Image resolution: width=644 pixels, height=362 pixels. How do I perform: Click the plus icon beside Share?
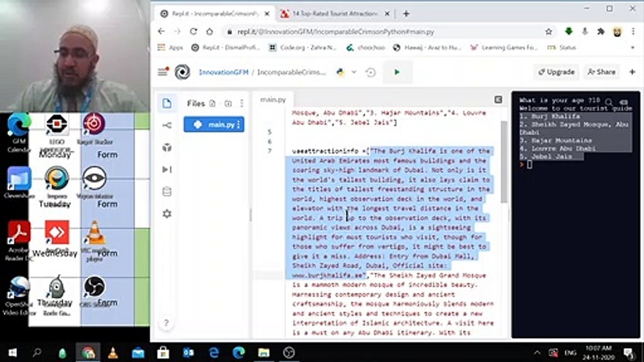pyautogui.click(x=632, y=72)
